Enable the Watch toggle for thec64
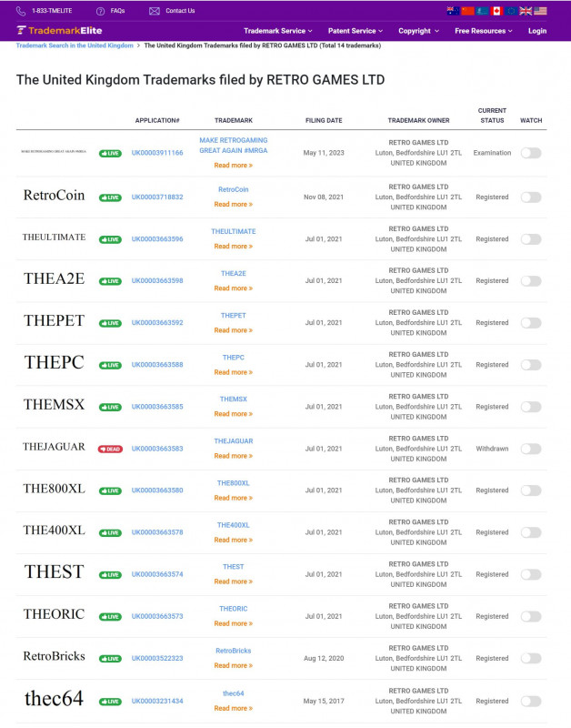 point(532,702)
